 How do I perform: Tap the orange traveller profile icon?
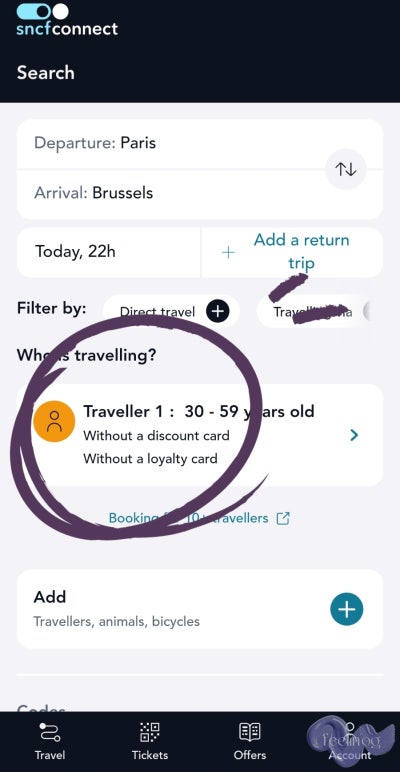54,421
